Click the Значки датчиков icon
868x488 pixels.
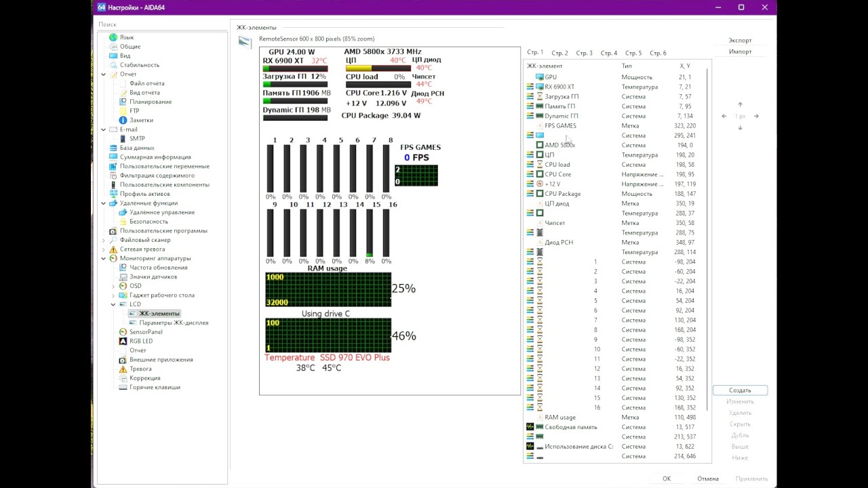tap(123, 277)
